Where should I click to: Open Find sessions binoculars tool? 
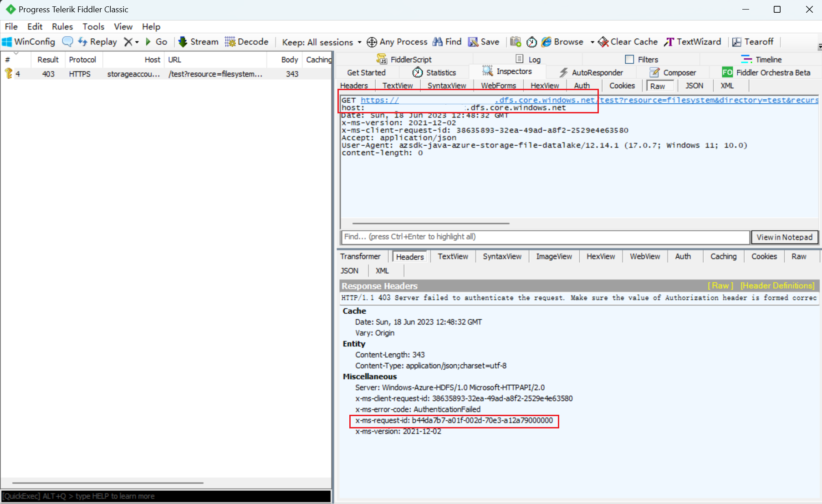pos(447,42)
